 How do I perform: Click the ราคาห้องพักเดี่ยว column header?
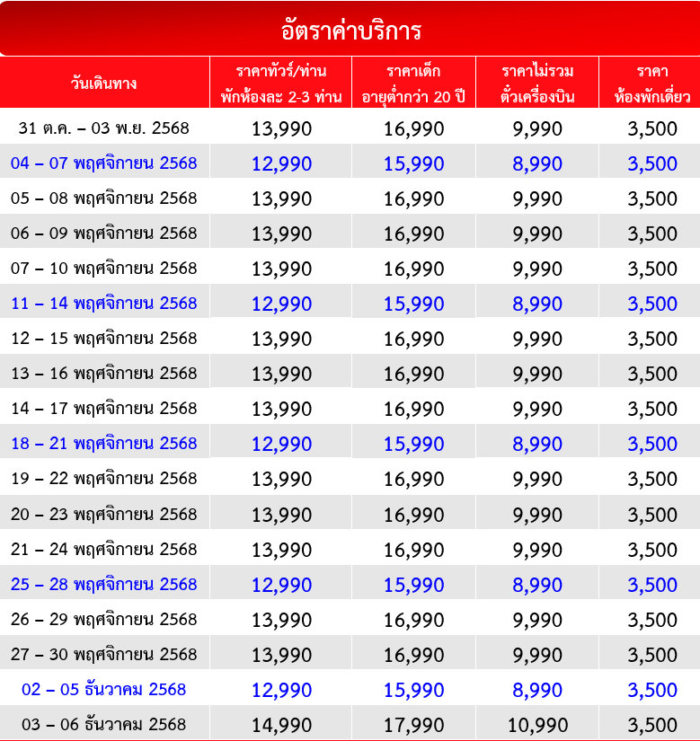[x=652, y=84]
